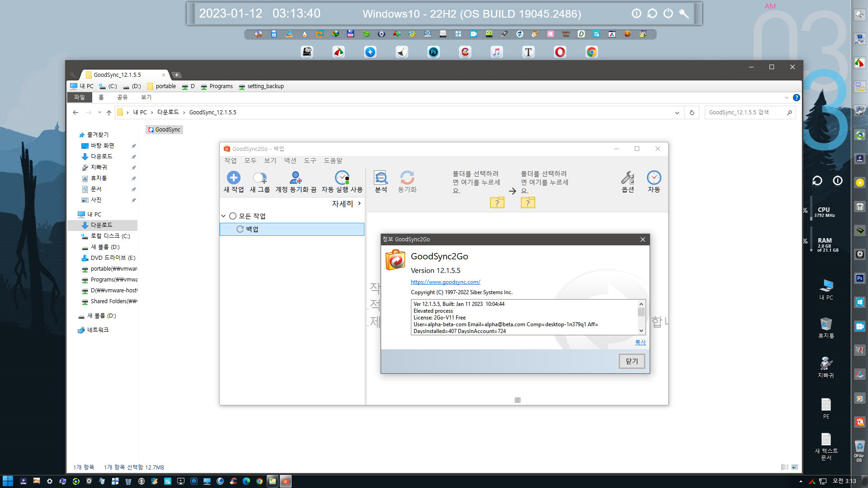
Task: Click the music app icon in the top dock
Action: (x=497, y=52)
